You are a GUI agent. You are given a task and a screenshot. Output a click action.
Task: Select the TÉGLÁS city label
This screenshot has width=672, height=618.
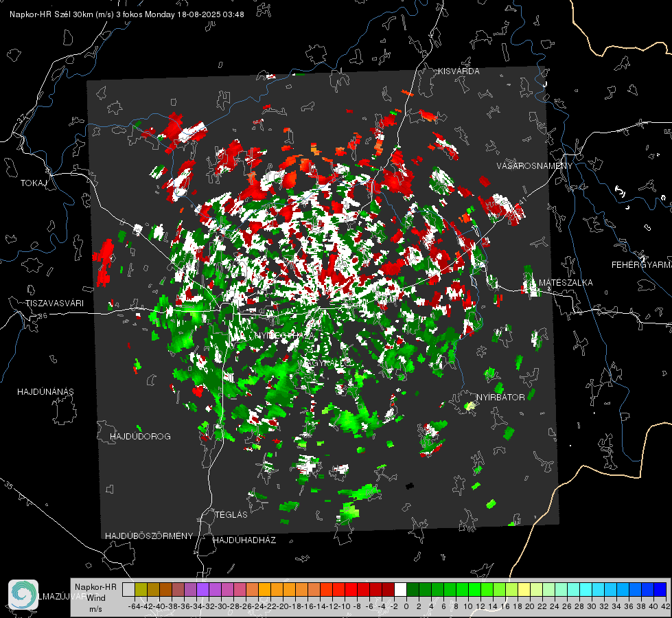[231, 514]
